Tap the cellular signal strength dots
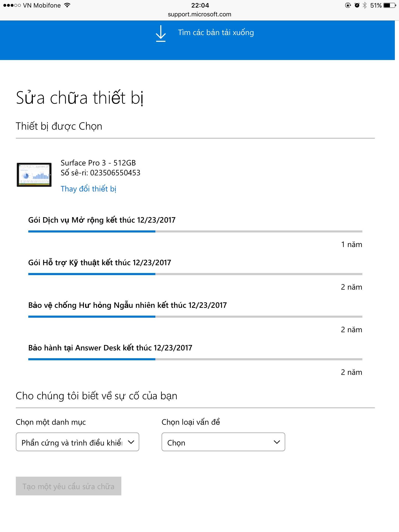 pyautogui.click(x=12, y=5)
